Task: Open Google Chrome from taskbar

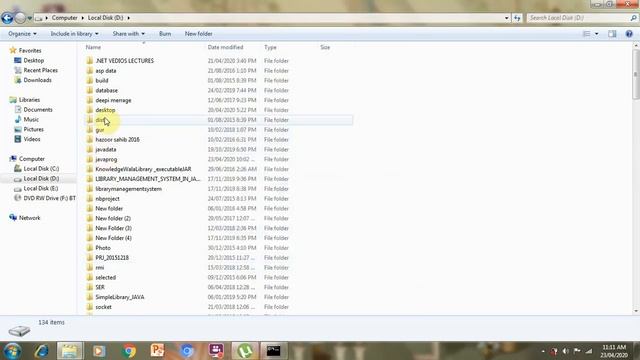Action: 129,351
